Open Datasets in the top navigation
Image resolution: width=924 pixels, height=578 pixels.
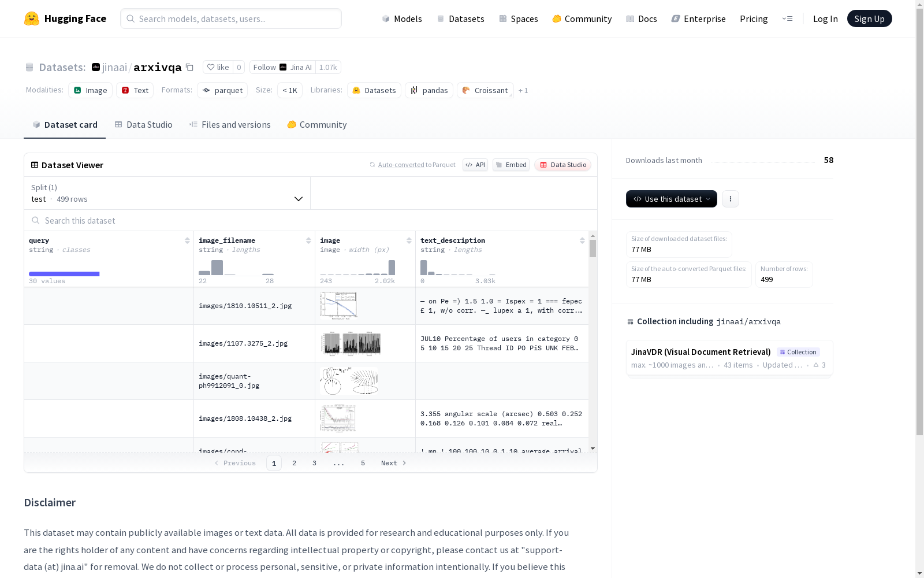460,18
